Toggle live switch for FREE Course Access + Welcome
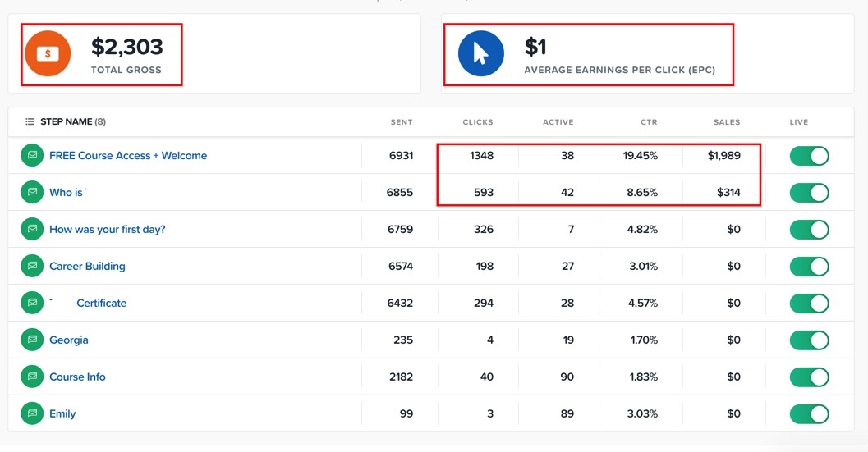 (810, 156)
